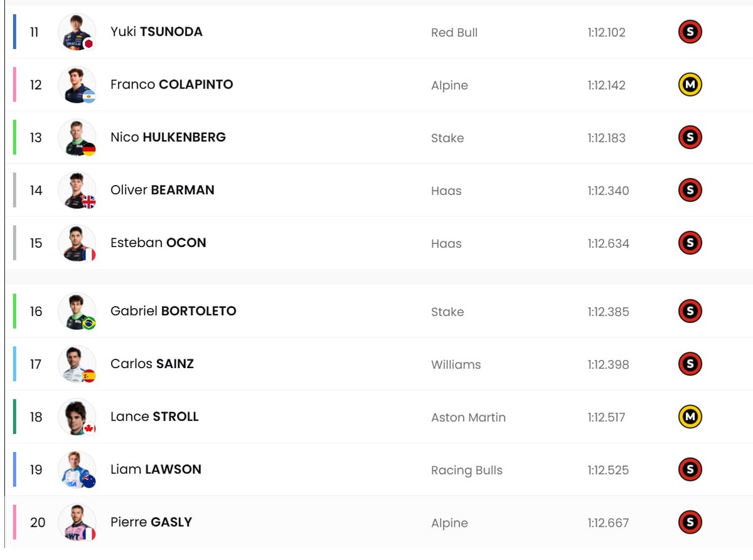The image size is (753, 560).
Task: Open Franco Colapinto's avatar picture
Action: coord(77,85)
